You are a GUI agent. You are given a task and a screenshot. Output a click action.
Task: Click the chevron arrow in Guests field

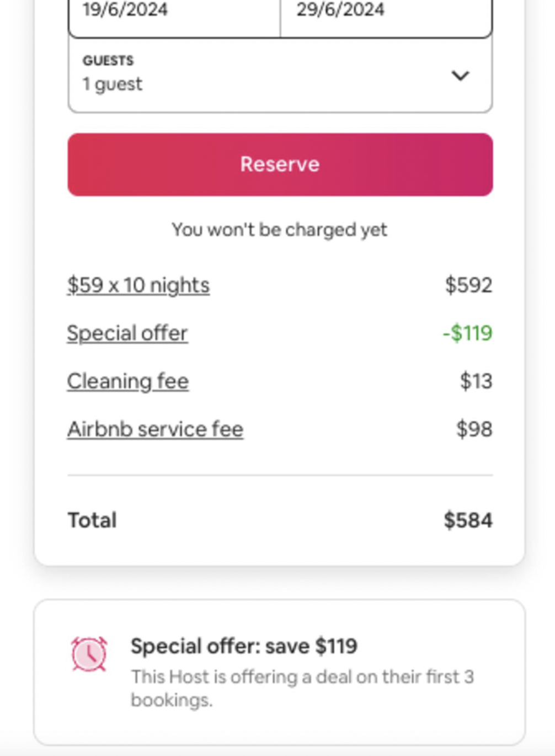460,76
